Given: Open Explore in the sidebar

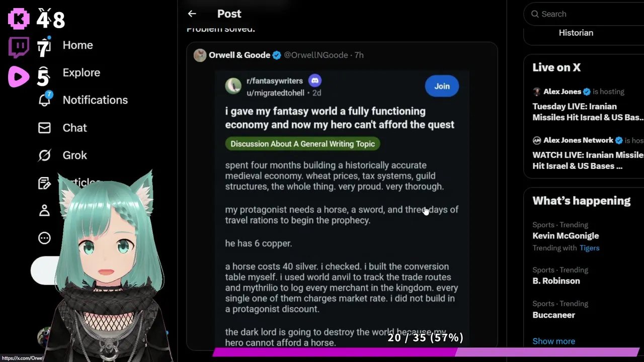Looking at the screenshot, I should click(x=81, y=72).
